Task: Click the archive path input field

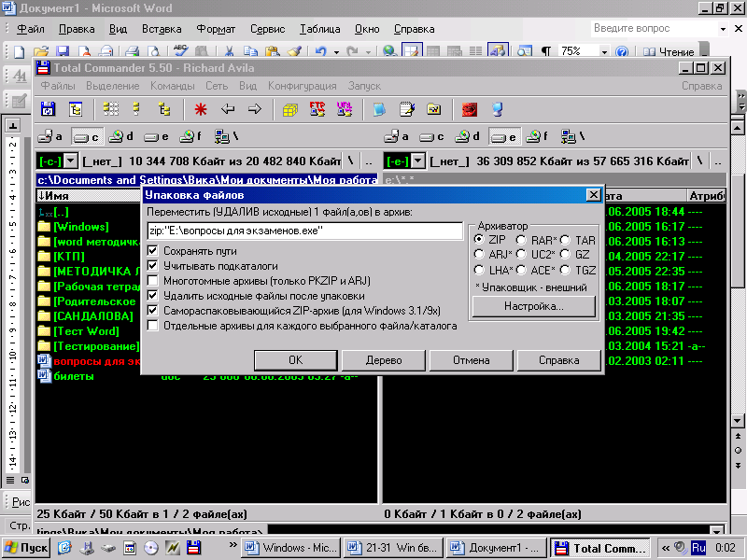Action: [x=305, y=231]
